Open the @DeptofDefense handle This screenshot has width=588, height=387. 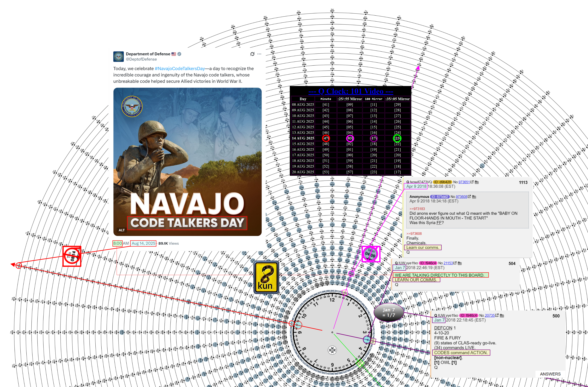(141, 59)
